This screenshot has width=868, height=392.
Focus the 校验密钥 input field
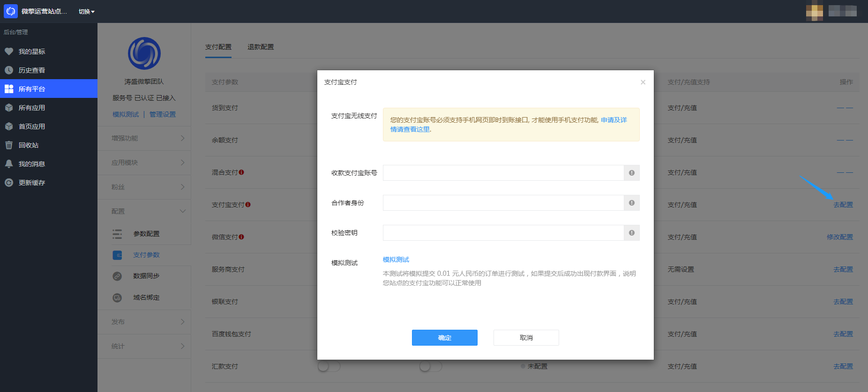(x=503, y=233)
